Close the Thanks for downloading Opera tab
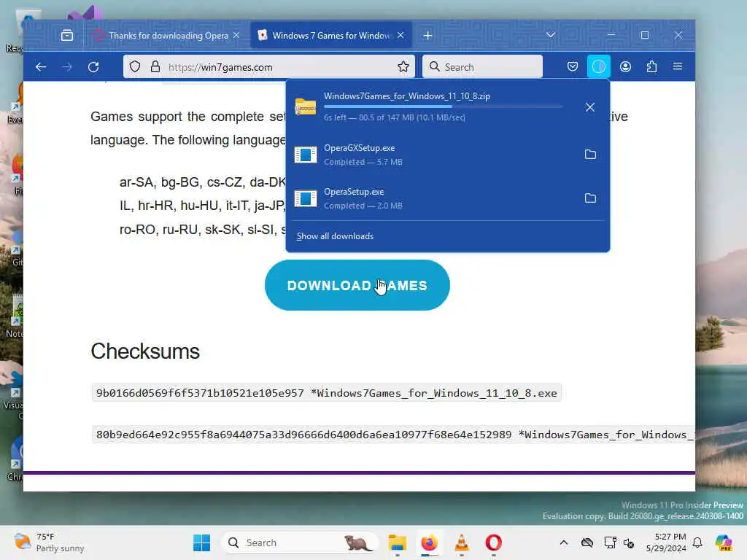The width and height of the screenshot is (747, 560). [x=236, y=35]
